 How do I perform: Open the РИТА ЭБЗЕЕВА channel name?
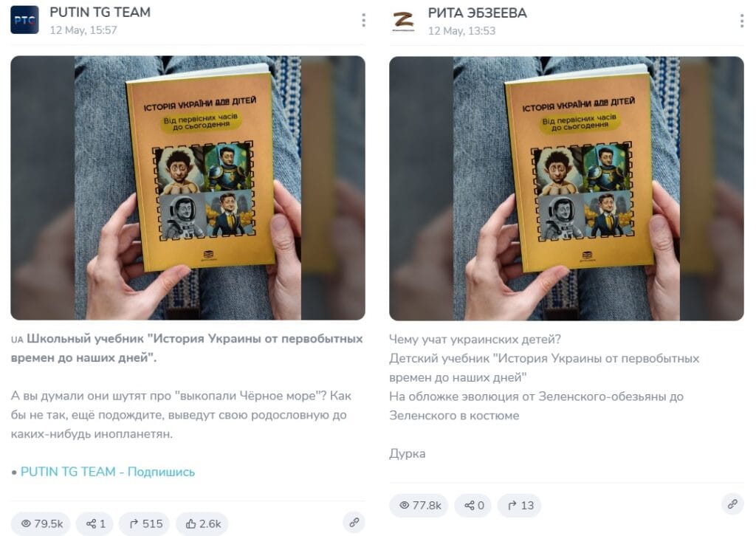coord(478,13)
